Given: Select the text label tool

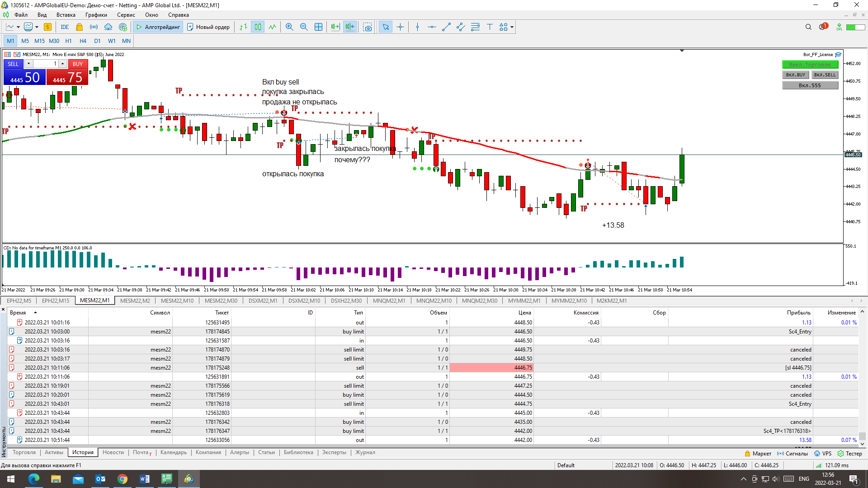Looking at the screenshot, I should (x=490, y=27).
